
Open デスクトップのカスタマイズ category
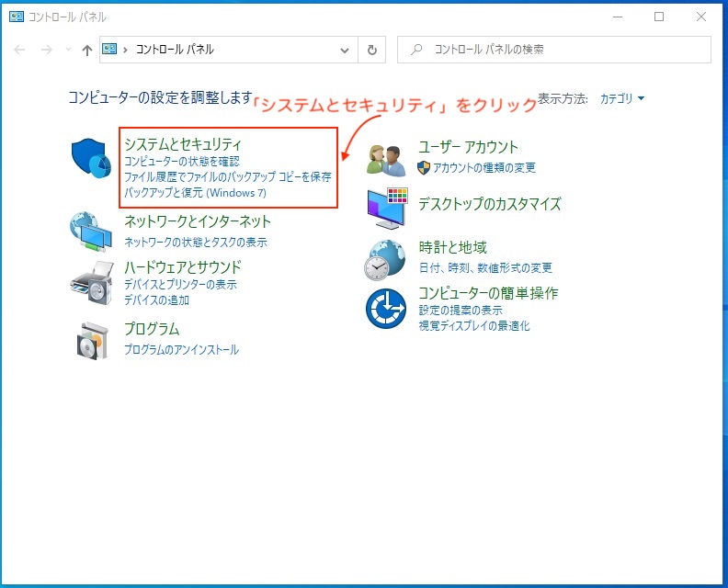pyautogui.click(x=490, y=204)
